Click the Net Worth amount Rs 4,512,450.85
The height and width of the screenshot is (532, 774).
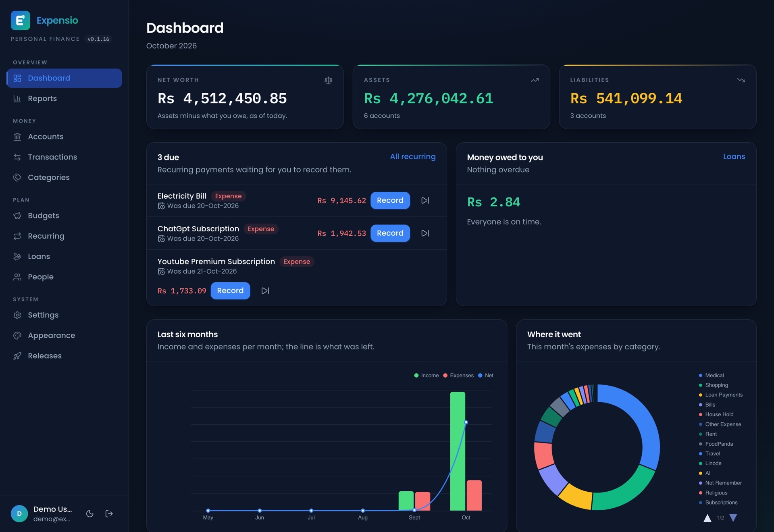222,98
